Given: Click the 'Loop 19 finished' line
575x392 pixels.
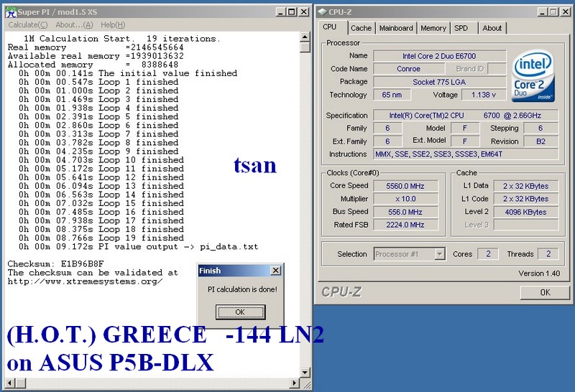Looking at the screenshot, I should point(101,238).
